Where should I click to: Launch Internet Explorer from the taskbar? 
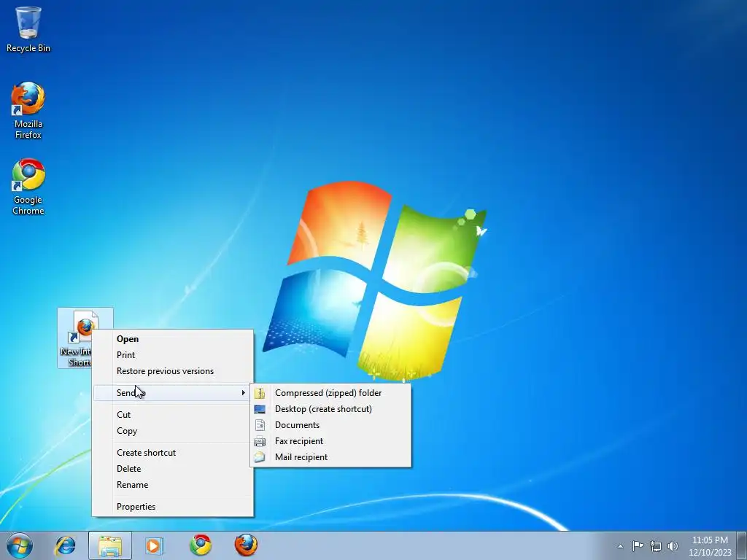(x=65, y=545)
